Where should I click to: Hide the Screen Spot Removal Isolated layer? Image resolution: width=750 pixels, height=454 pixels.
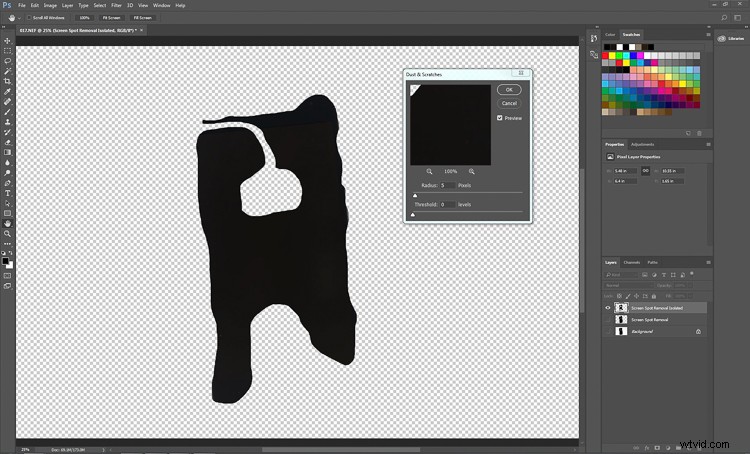pyautogui.click(x=607, y=308)
